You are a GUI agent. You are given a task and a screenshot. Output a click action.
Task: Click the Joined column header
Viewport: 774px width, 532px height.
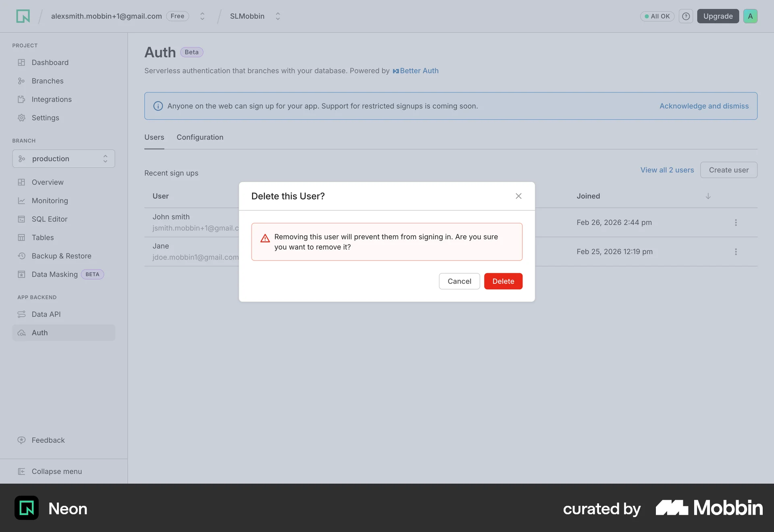(x=588, y=196)
